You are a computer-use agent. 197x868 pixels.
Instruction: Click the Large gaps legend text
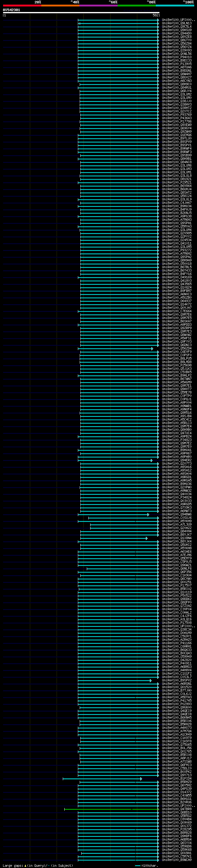[x=38, y=866]
